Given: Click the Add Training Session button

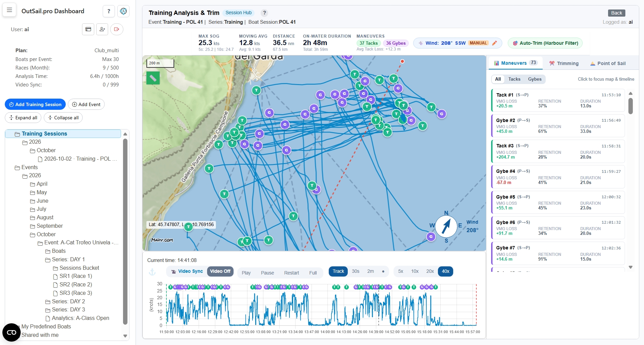Looking at the screenshot, I should coord(35,104).
